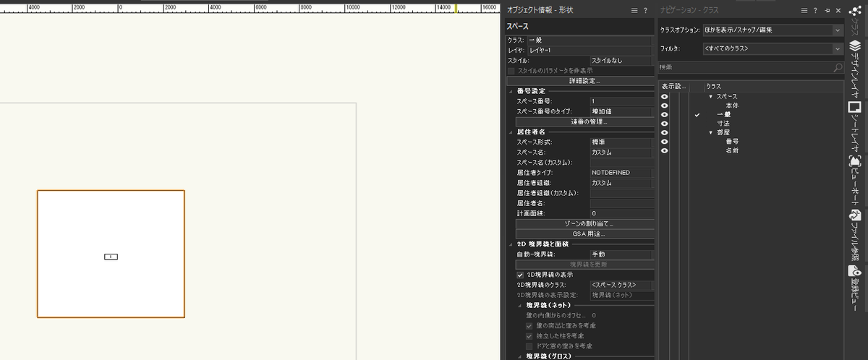This screenshot has width=868, height=360.
Task: Select the 寸法 class row
Action: 722,124
